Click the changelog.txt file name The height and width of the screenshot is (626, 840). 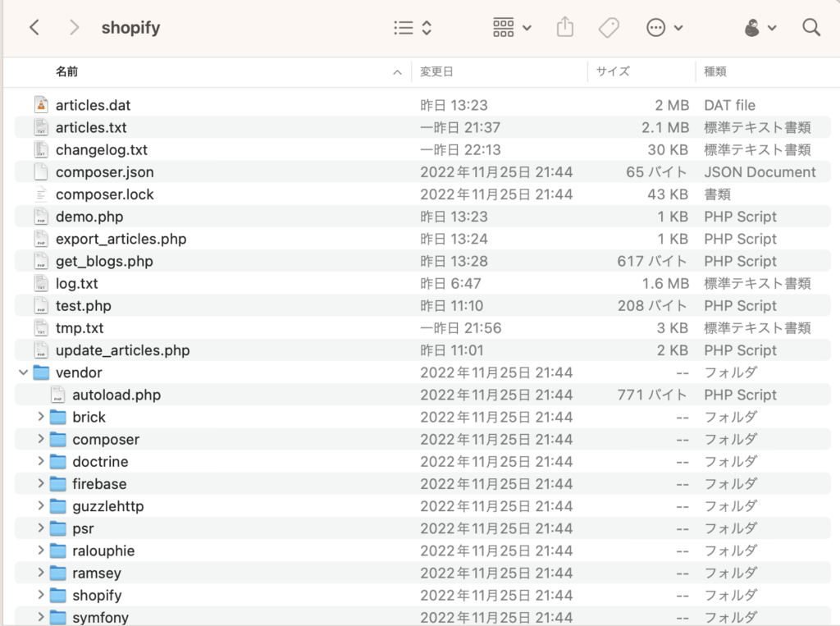pyautogui.click(x=102, y=149)
